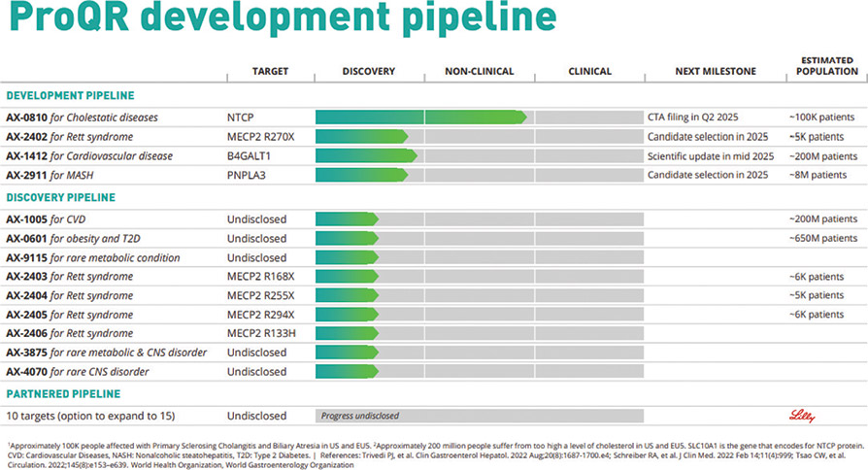Click the DISCOVERY PIPELINE section heading

pyautogui.click(x=61, y=198)
